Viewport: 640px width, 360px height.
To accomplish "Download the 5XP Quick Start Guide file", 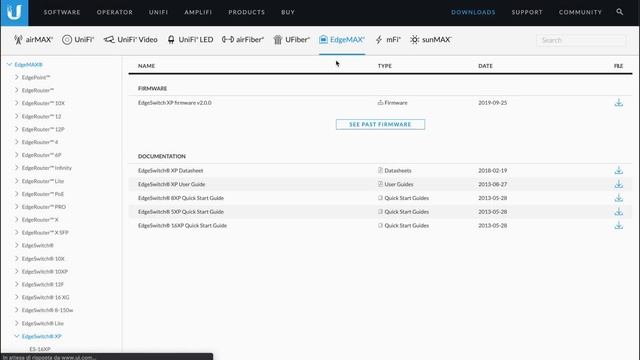I will click(x=619, y=211).
